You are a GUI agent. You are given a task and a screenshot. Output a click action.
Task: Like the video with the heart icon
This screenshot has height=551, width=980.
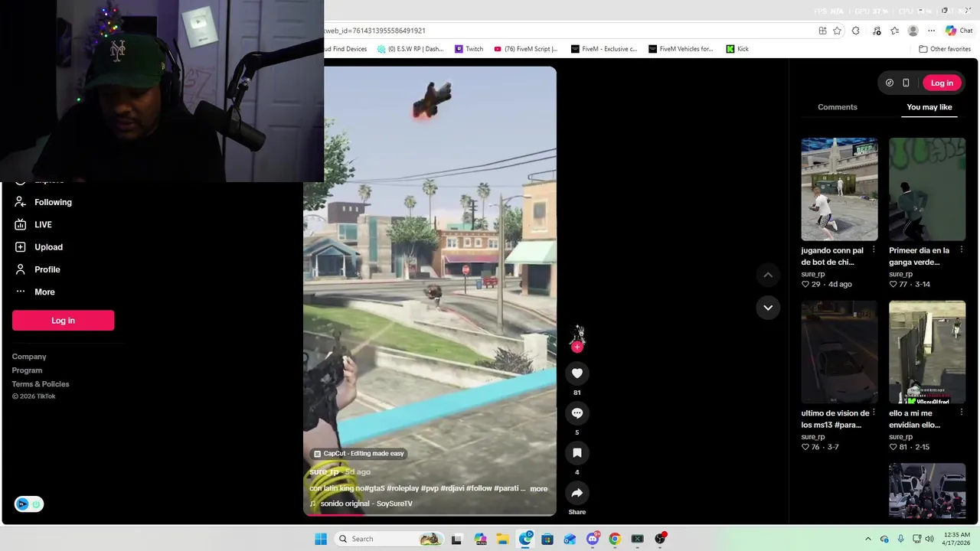[577, 373]
